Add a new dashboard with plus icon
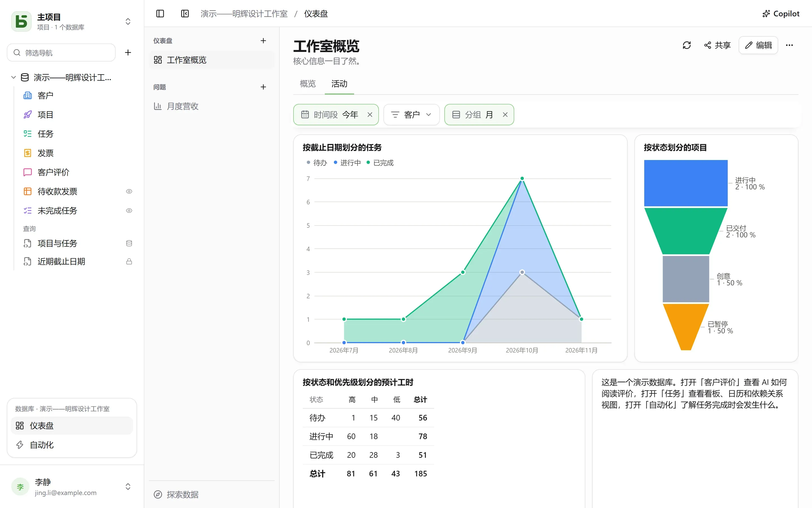812x508 pixels. pos(263,41)
